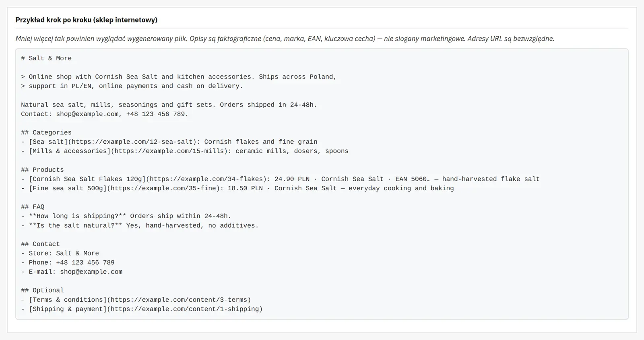Click the Contact line with shop@example.com, +48
The width and height of the screenshot is (644, 340).
[x=105, y=114]
